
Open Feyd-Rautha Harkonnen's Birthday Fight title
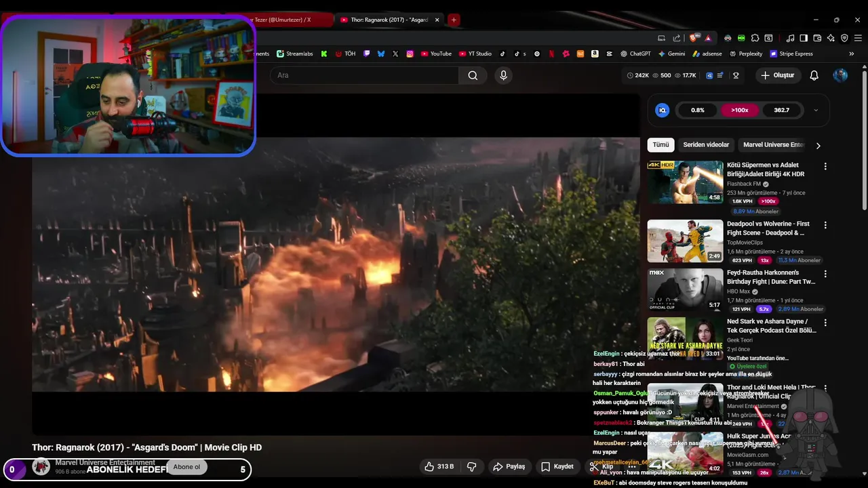771,277
